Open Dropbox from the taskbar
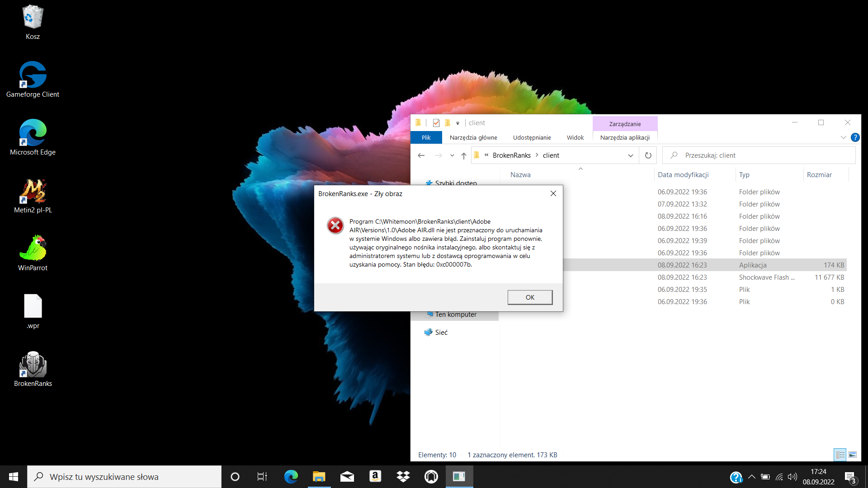The height and width of the screenshot is (488, 868). click(x=403, y=477)
